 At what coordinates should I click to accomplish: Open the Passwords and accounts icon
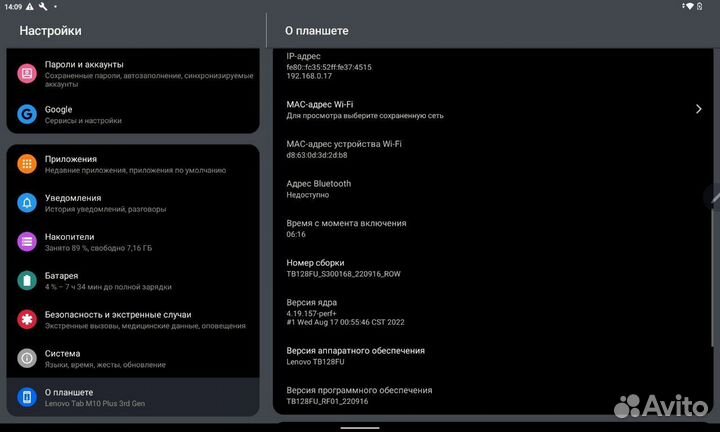point(27,73)
